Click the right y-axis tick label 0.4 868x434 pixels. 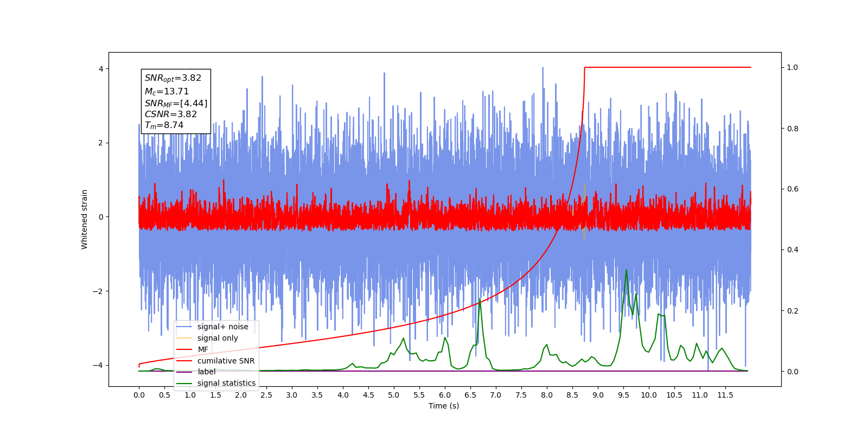coord(793,250)
